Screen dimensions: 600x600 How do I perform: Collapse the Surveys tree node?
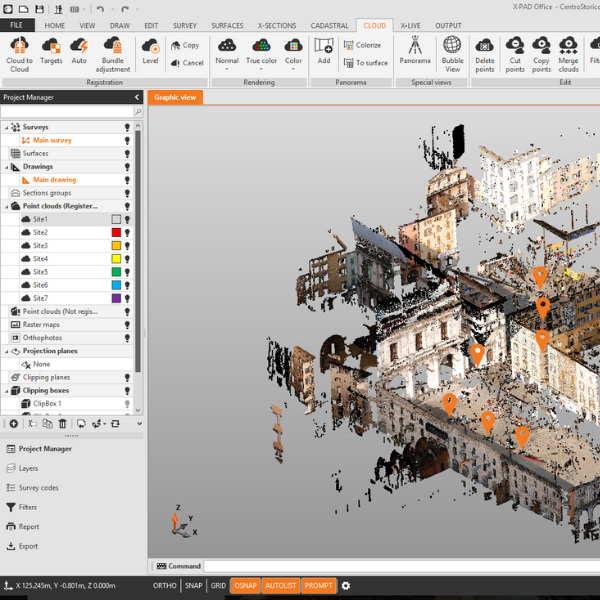coord(6,128)
